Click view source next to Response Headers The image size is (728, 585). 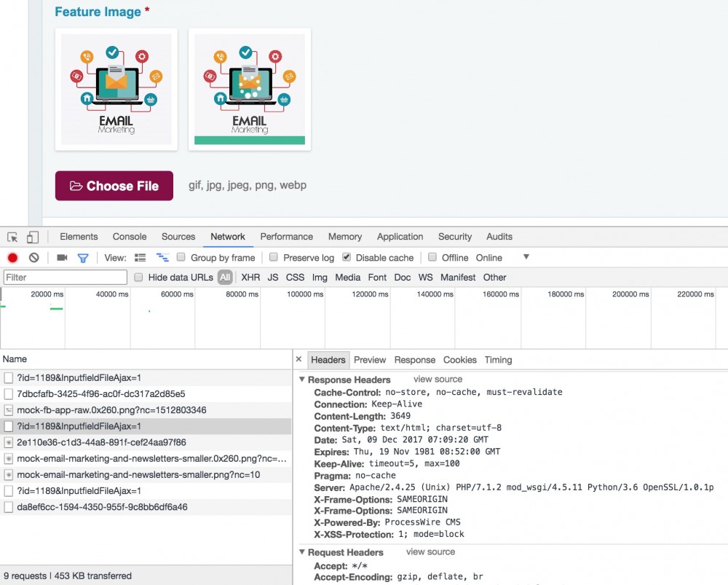tap(438, 380)
